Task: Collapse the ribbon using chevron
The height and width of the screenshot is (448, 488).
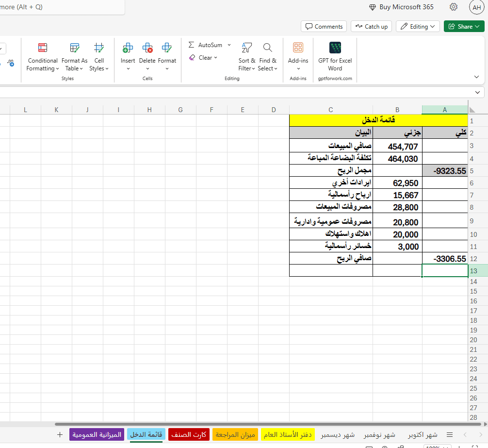Action: pos(476,77)
